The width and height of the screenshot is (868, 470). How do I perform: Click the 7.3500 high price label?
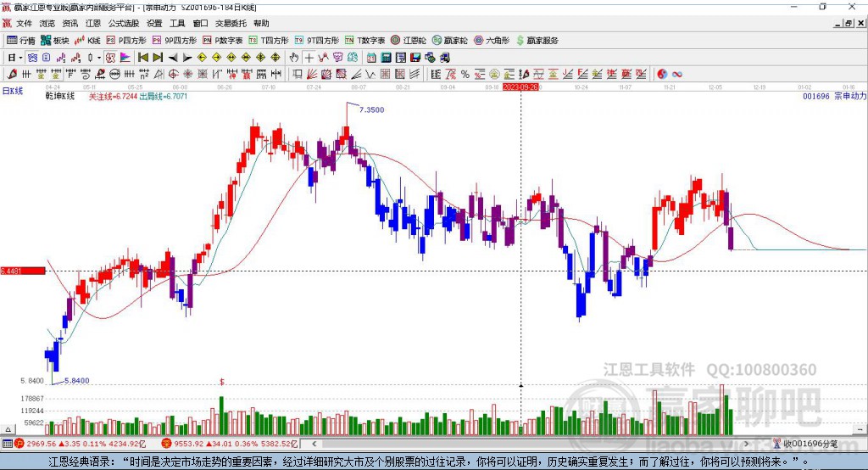tap(371, 109)
